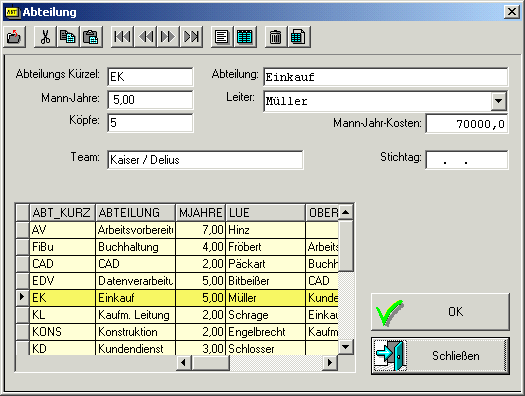Viewport: 525px width, 396px height.
Task: Jump to the last record
Action: coord(191,37)
